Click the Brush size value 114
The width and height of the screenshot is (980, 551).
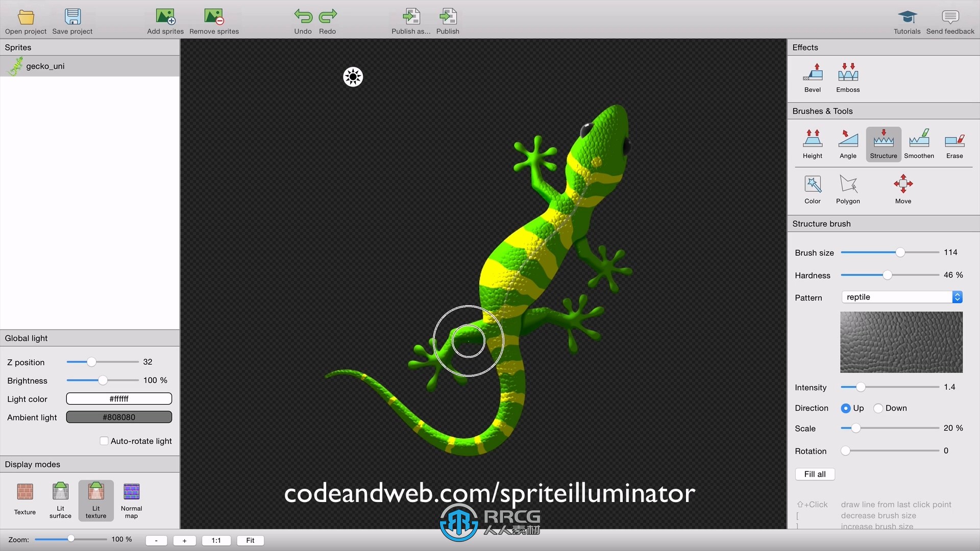(950, 253)
